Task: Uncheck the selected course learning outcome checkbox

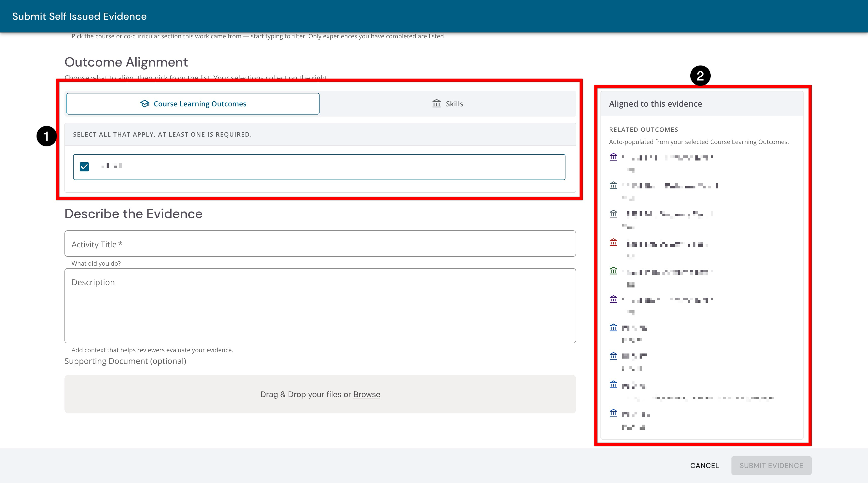Action: 84,167
